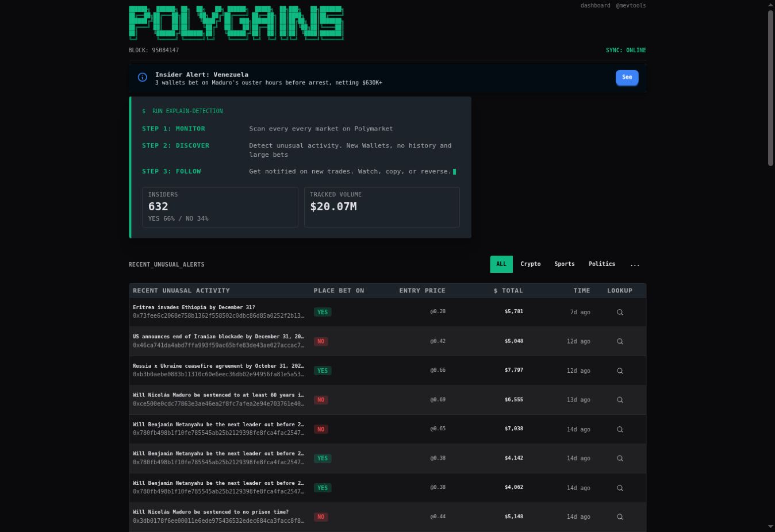This screenshot has width=775, height=532.
Task: Open lookup for Maduro no prison time row
Action: [620, 517]
